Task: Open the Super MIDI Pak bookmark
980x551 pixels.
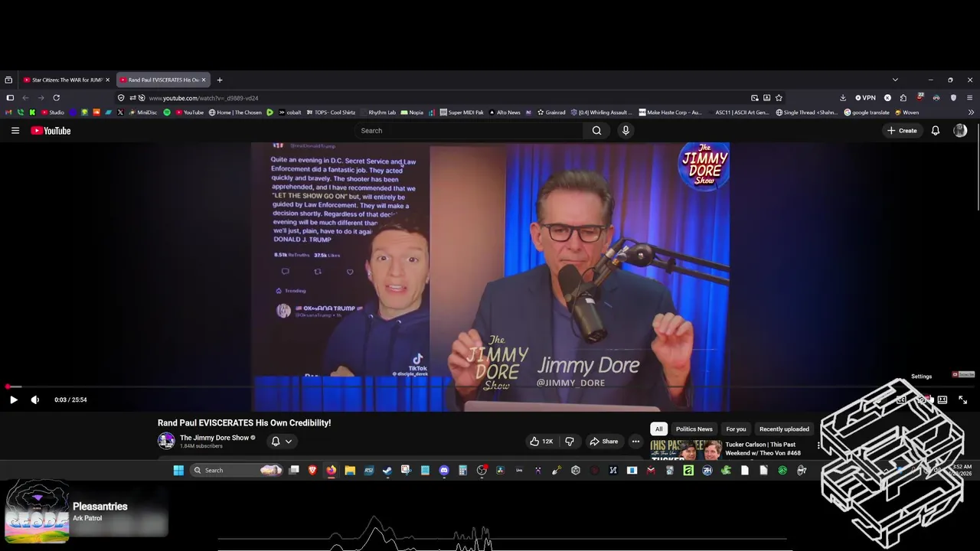Action: [x=462, y=112]
